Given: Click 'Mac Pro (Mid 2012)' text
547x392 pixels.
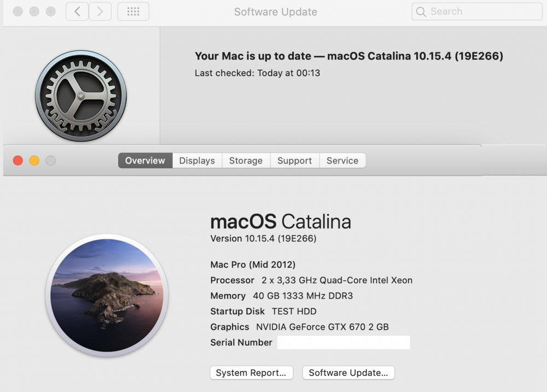Looking at the screenshot, I should pyautogui.click(x=253, y=265).
